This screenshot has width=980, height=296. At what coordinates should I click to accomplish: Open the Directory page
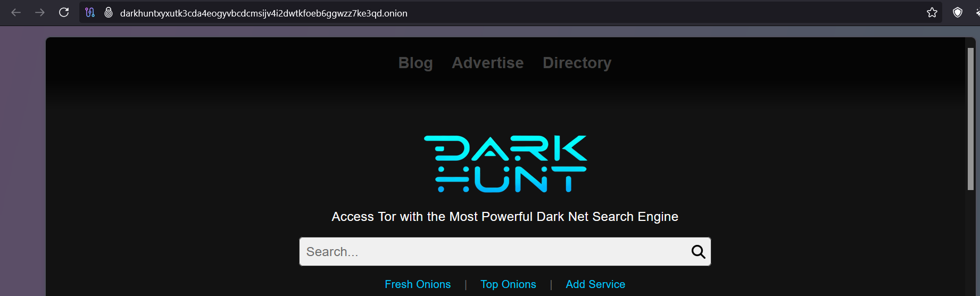pos(577,63)
